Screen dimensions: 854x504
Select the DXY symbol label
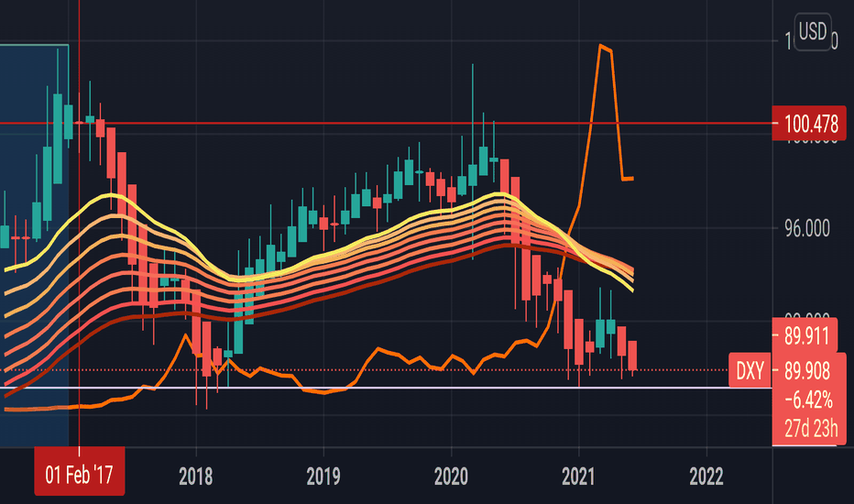(750, 370)
